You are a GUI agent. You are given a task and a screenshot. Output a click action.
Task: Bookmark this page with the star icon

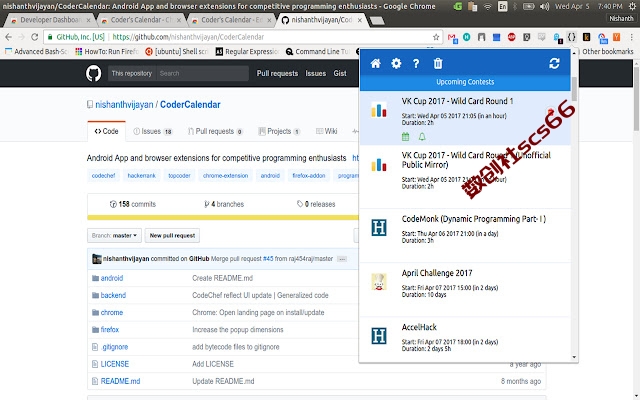point(436,37)
